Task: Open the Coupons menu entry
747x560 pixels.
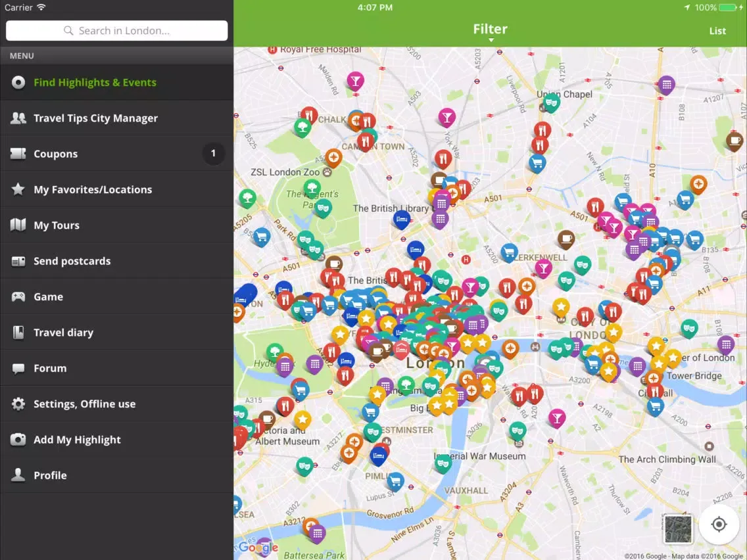Action: coord(117,154)
